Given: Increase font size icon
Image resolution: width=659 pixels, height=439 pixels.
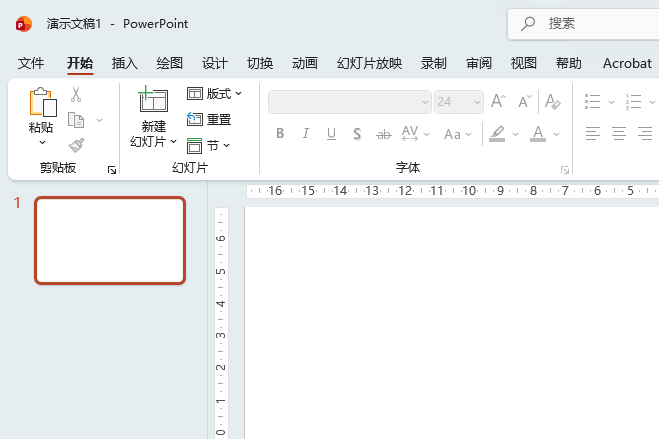Looking at the screenshot, I should click(x=498, y=101).
